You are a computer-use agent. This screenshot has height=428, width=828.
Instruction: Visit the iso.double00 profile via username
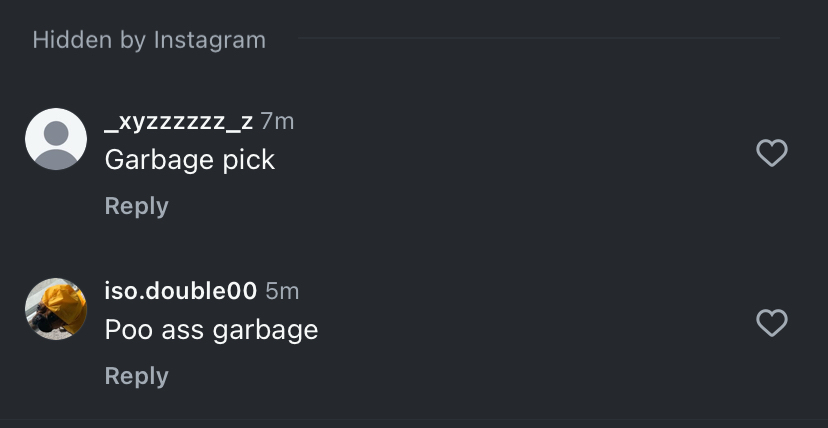pos(180,291)
